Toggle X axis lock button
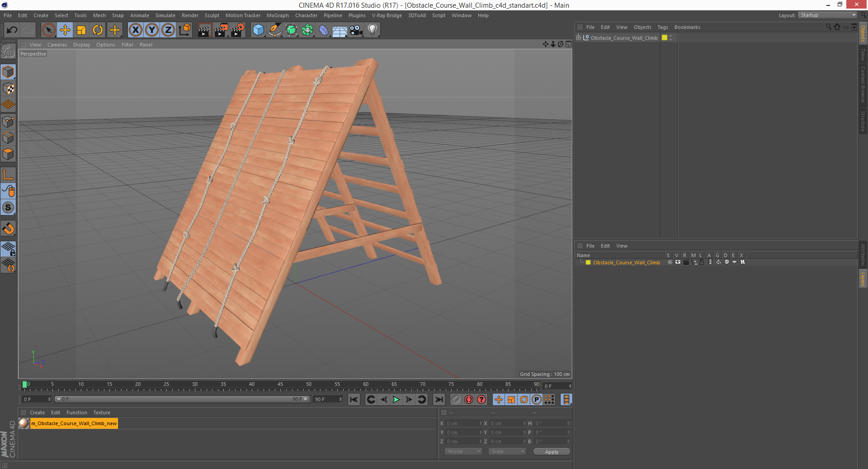The height and width of the screenshot is (469, 868). pos(135,30)
